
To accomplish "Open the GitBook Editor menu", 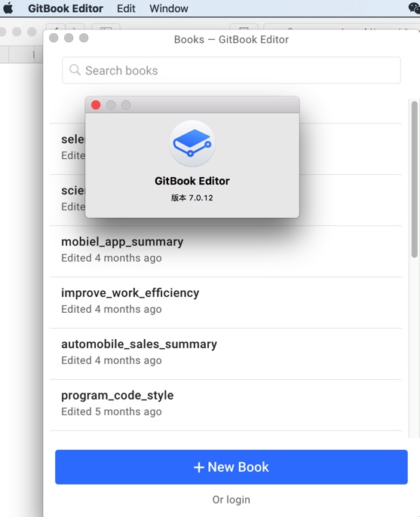I will pos(66,8).
